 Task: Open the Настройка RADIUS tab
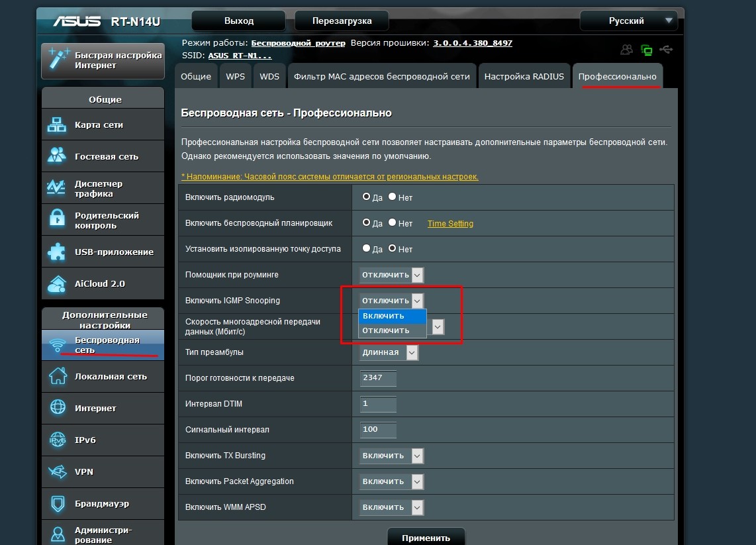[524, 76]
